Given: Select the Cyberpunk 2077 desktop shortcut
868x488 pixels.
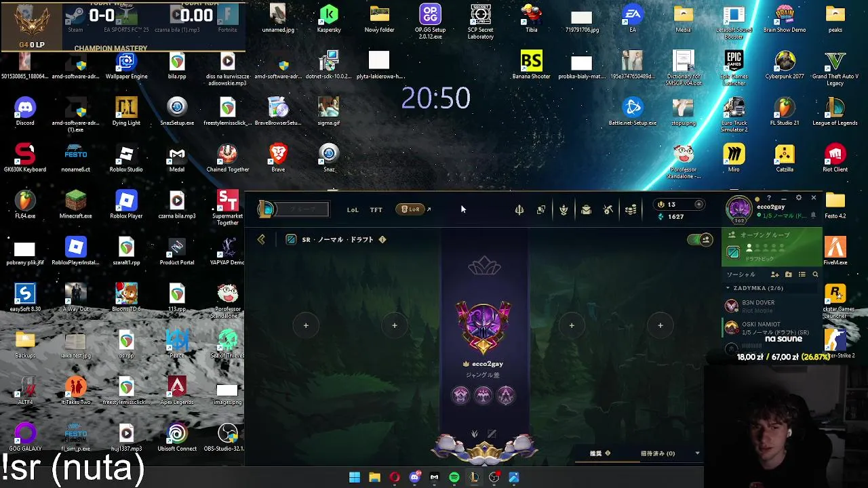Looking at the screenshot, I should coord(785,66).
